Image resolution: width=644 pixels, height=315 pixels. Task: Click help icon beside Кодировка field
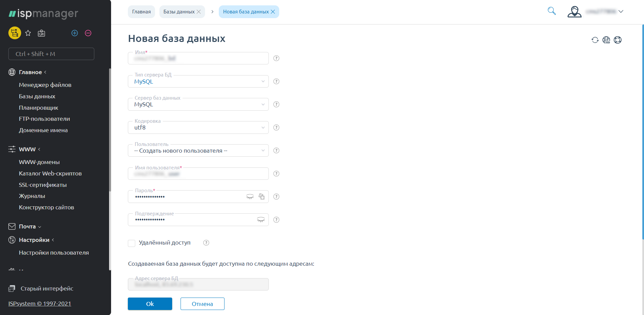(276, 127)
